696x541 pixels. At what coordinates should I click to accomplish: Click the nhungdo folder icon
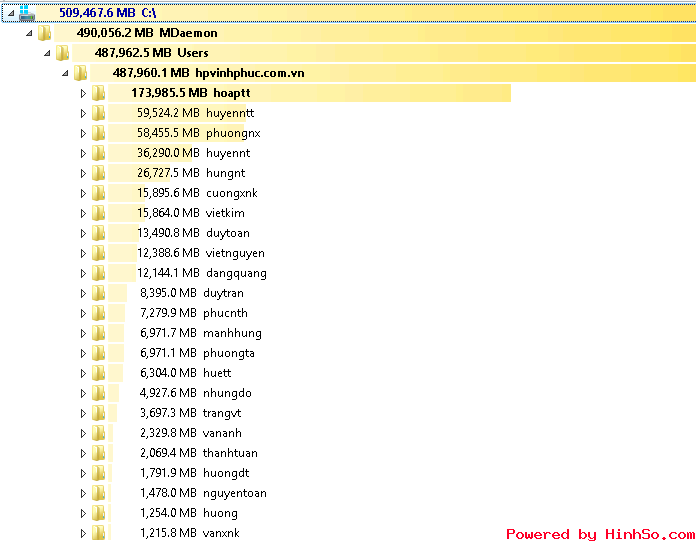pos(99,393)
